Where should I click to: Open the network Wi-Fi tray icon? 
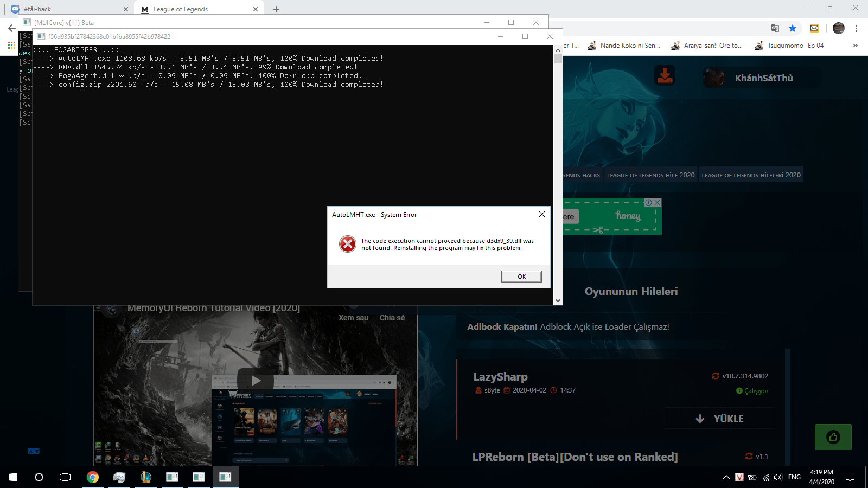tap(765, 477)
